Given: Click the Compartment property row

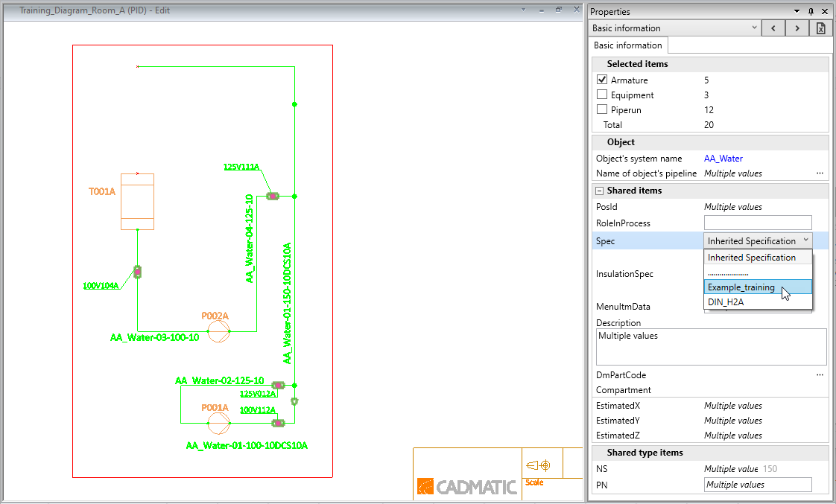Looking at the screenshot, I should tap(711, 390).
